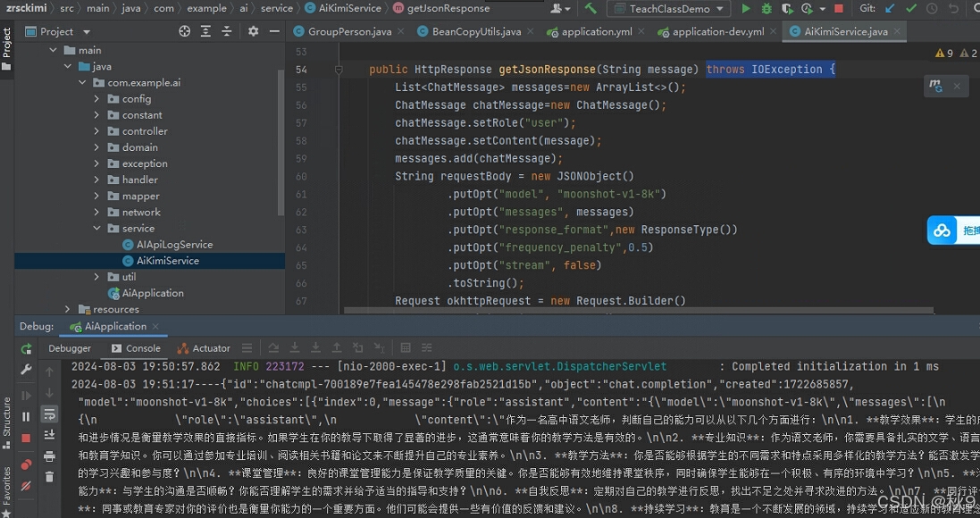Click the Git update project arrow
980x518 pixels.
890,9
